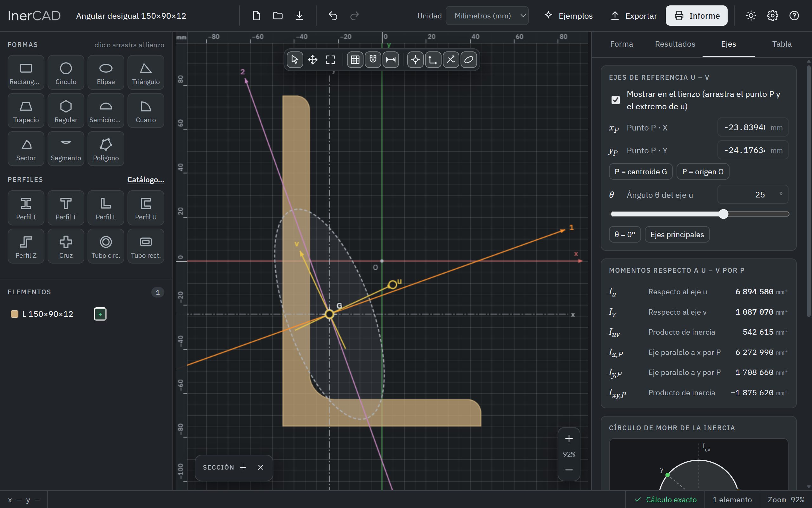
Task: Set P = centroide G
Action: point(640,172)
